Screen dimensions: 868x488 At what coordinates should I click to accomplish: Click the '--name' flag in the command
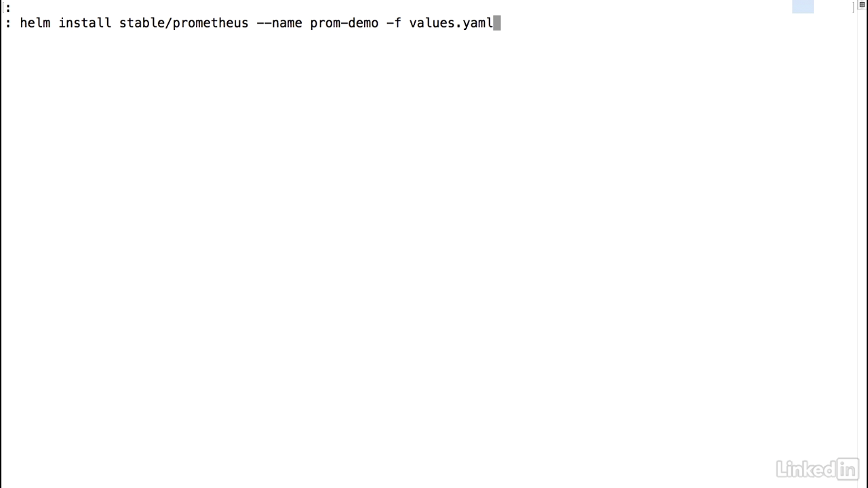279,23
